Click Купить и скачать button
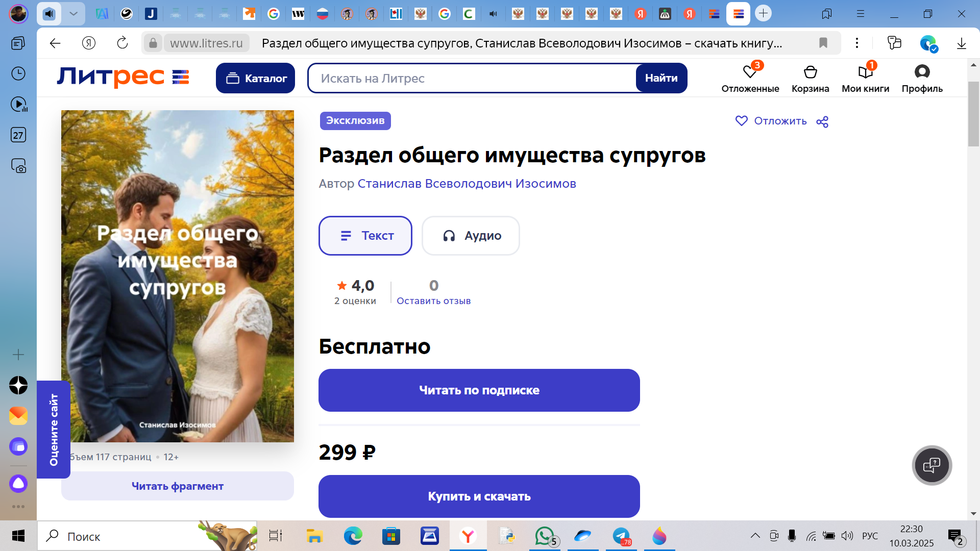This screenshot has height=551, width=980. coord(479,496)
